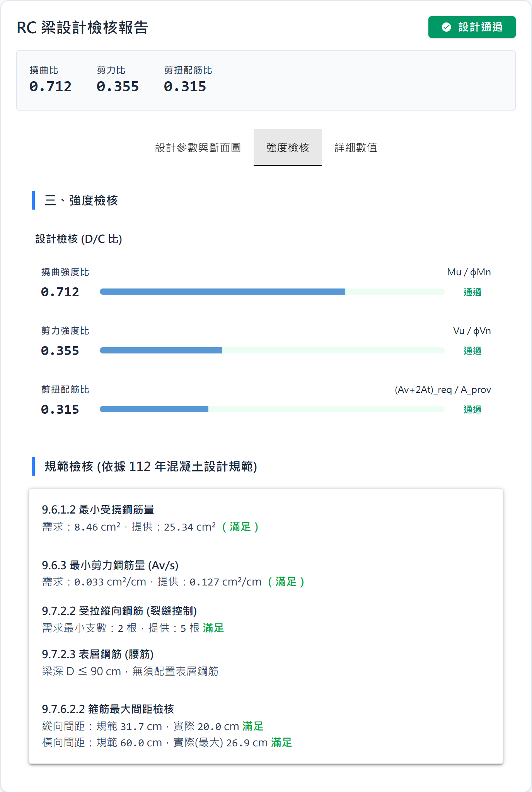The height and width of the screenshot is (792, 532).
Task: Click the 通過 label for 剪力強度比
Action: [472, 351]
